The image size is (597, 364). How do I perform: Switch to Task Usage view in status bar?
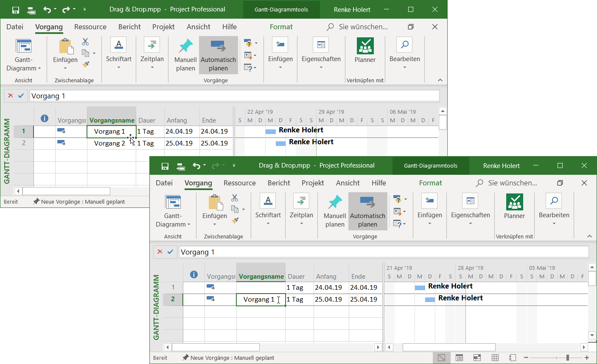coord(459,358)
